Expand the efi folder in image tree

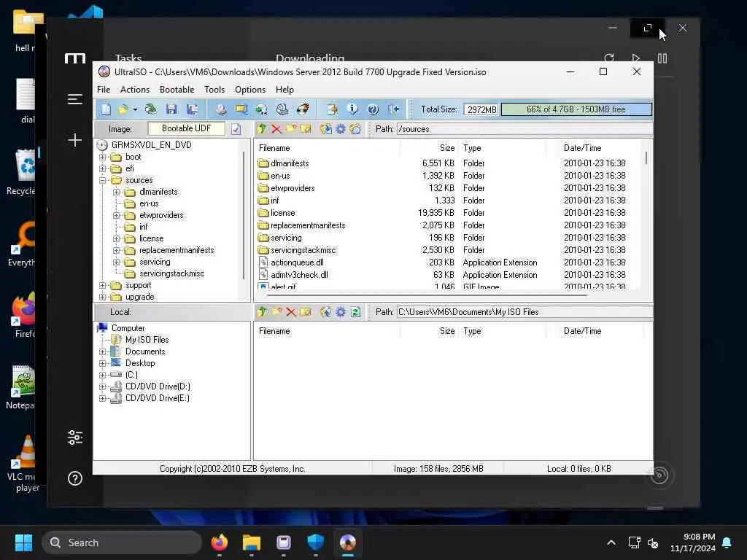coord(102,168)
